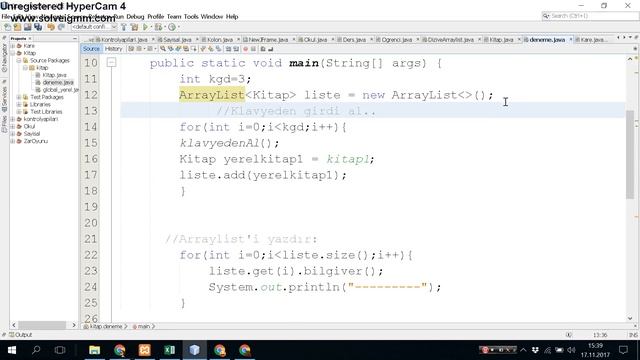Collapse the Source Packages node
The width and height of the screenshot is (640, 360).
coord(19,60)
